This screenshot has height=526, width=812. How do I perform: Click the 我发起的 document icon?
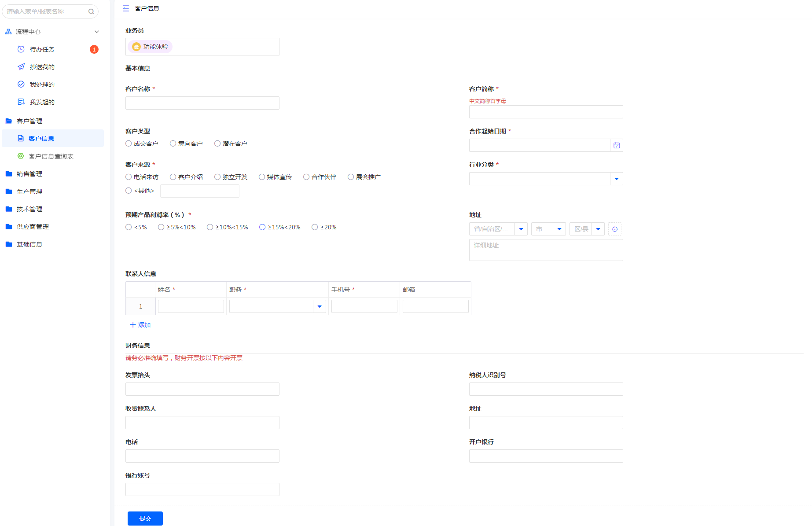click(x=21, y=102)
